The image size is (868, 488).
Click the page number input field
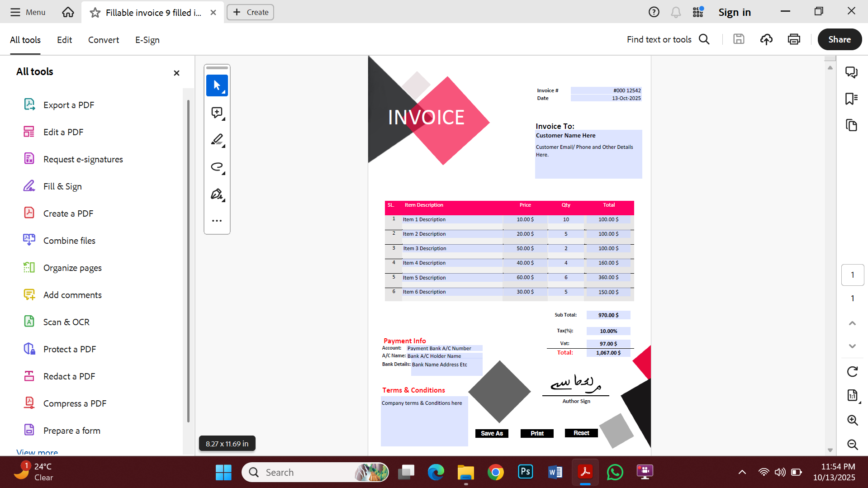pyautogui.click(x=852, y=275)
